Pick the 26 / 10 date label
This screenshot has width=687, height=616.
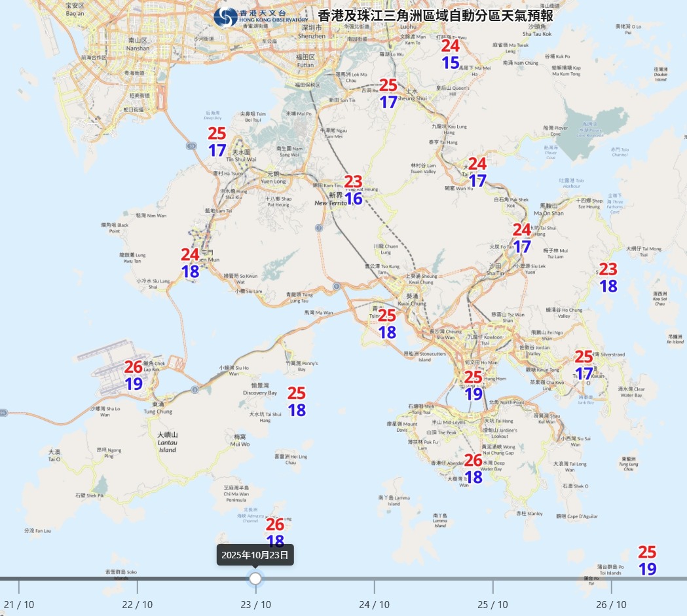pos(611,604)
